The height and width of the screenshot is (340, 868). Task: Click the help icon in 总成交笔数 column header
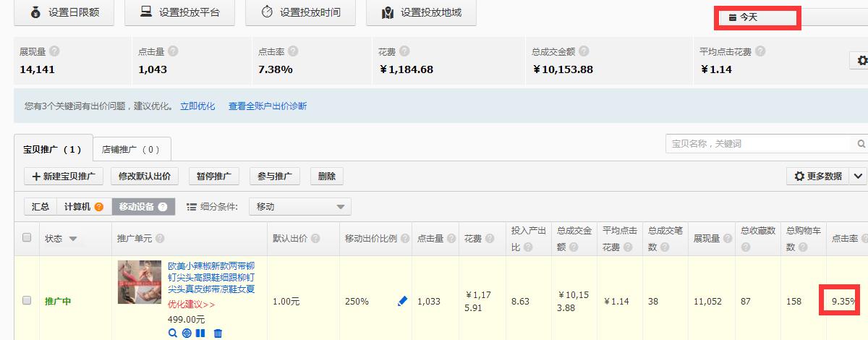pos(664,247)
